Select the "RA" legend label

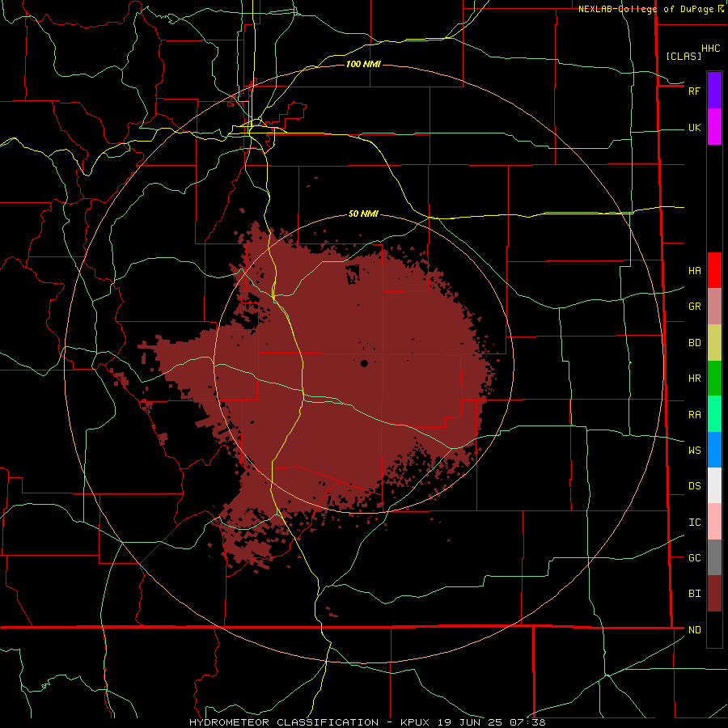coord(695,415)
